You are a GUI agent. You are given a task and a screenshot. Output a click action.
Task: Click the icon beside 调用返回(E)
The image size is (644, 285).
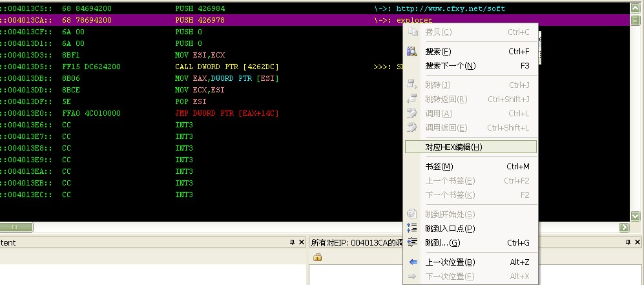click(412, 127)
